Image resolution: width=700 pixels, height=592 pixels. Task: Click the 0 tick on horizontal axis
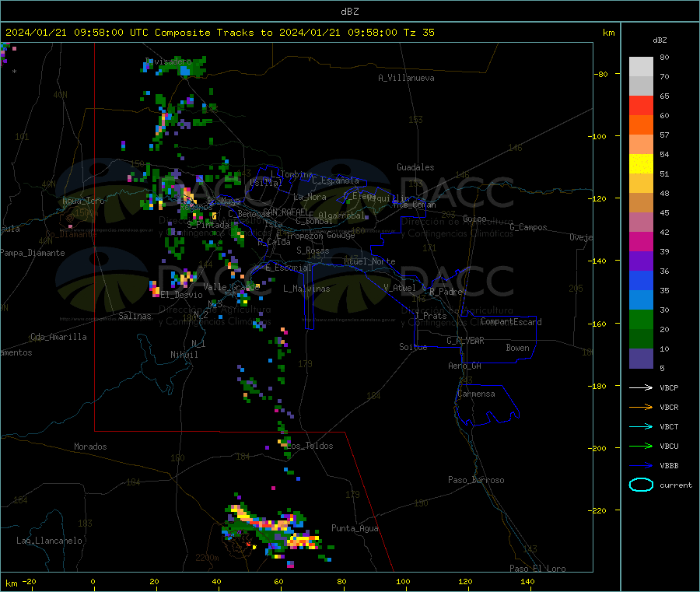tap(93, 581)
